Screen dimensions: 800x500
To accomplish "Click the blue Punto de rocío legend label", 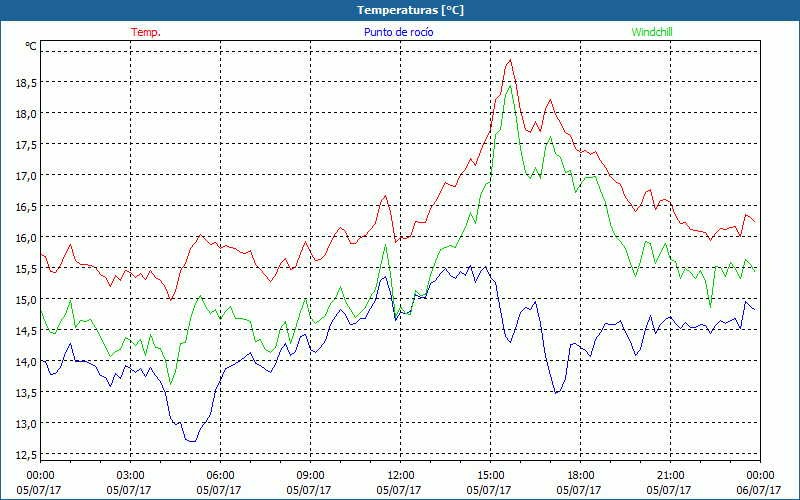I will coord(398,32).
